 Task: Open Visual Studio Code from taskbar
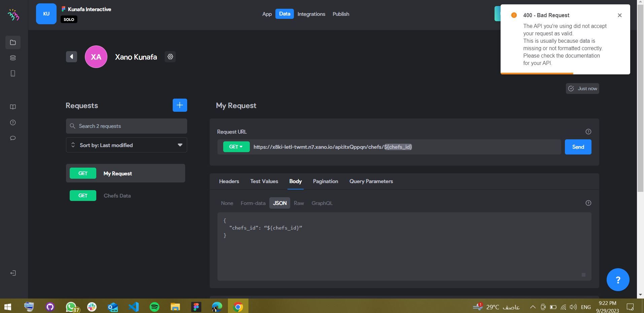(134, 307)
